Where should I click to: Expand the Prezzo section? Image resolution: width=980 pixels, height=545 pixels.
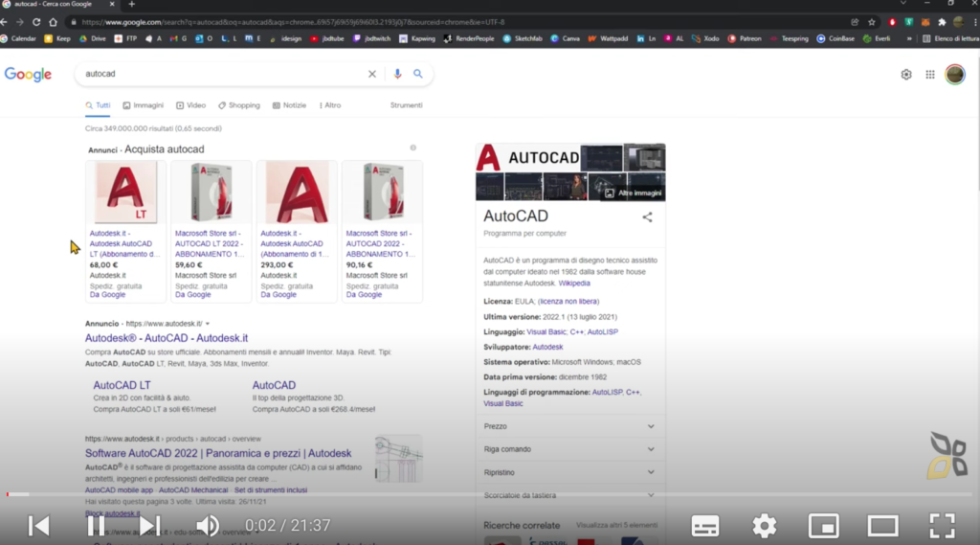tap(569, 426)
